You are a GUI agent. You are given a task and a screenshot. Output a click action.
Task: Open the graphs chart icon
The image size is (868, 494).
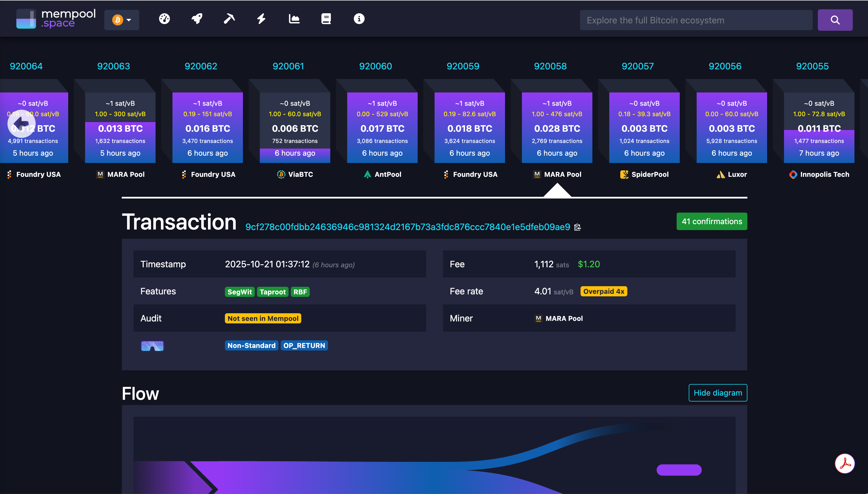(x=294, y=19)
